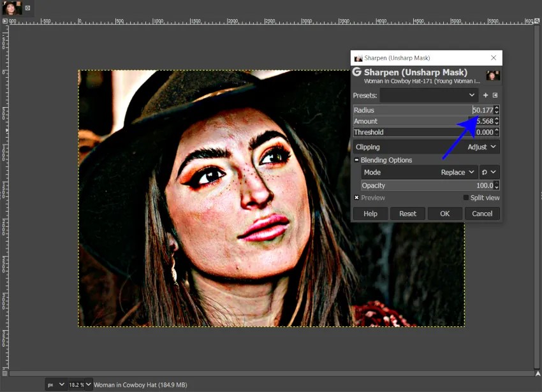Click the preview thumbnail in the dialog header
This screenshot has width=542, height=392.
[x=493, y=75]
